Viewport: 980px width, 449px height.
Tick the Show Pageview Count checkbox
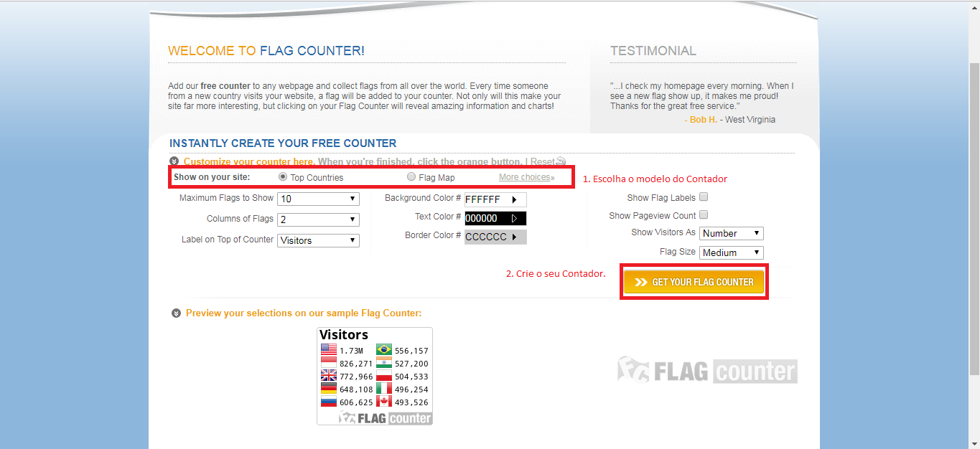(704, 214)
